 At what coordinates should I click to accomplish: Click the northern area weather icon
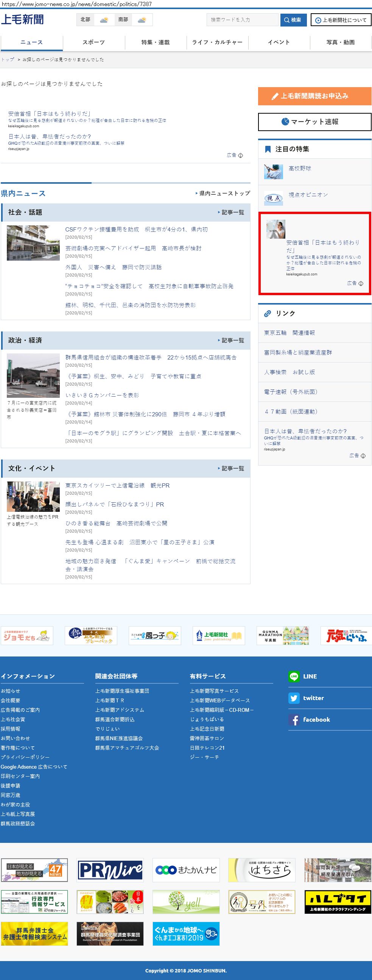[x=104, y=20]
